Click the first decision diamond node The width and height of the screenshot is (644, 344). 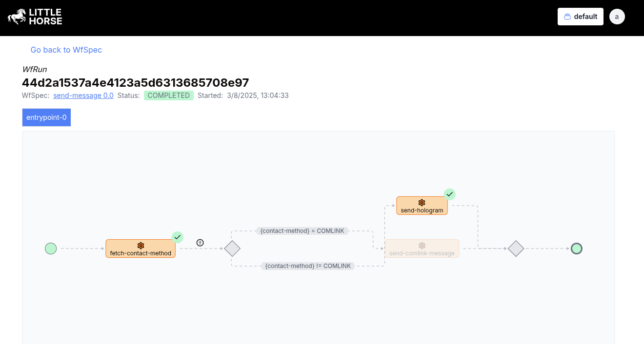click(x=232, y=248)
